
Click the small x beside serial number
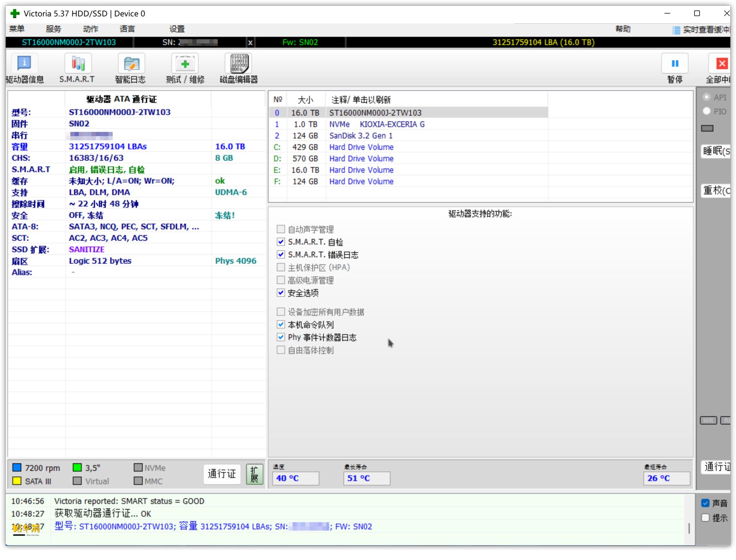coord(250,43)
